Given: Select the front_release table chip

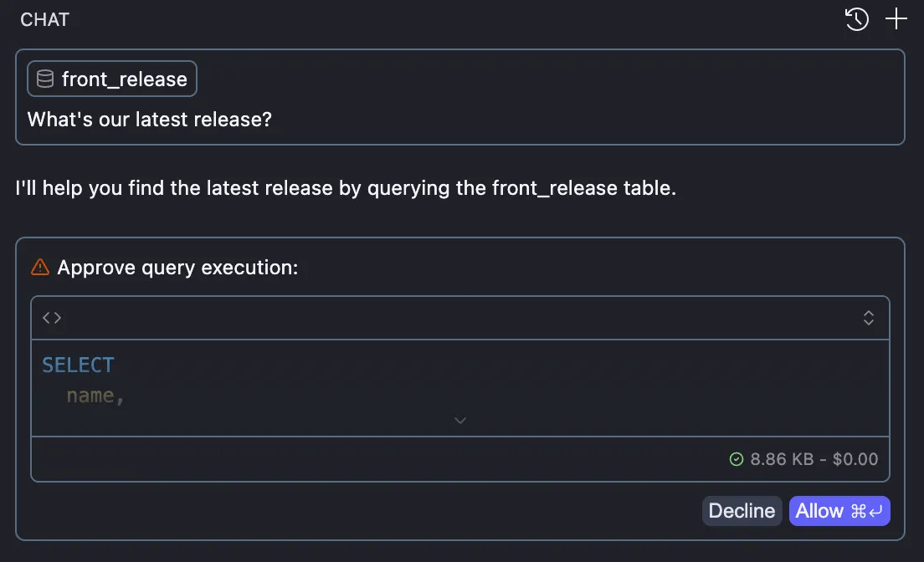Looking at the screenshot, I should click(x=112, y=79).
